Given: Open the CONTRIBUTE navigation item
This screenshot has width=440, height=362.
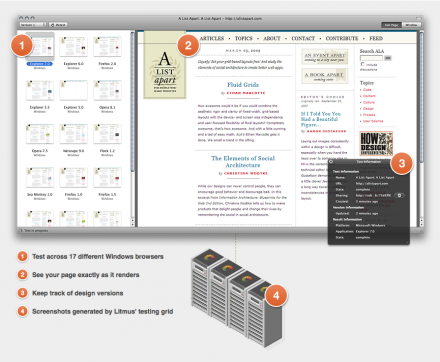Looking at the screenshot, I should (342, 38).
